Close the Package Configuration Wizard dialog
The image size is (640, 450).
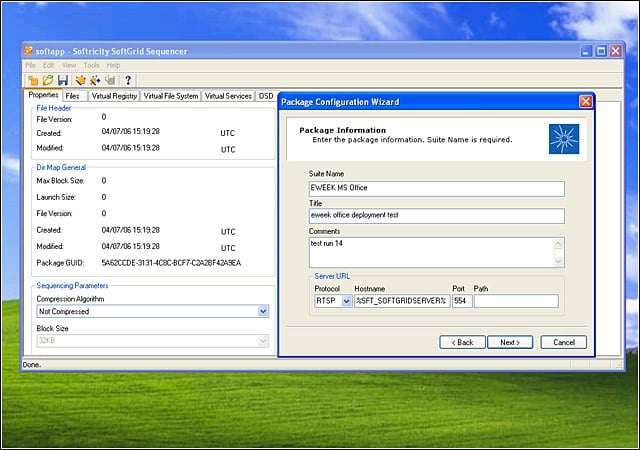(586, 101)
